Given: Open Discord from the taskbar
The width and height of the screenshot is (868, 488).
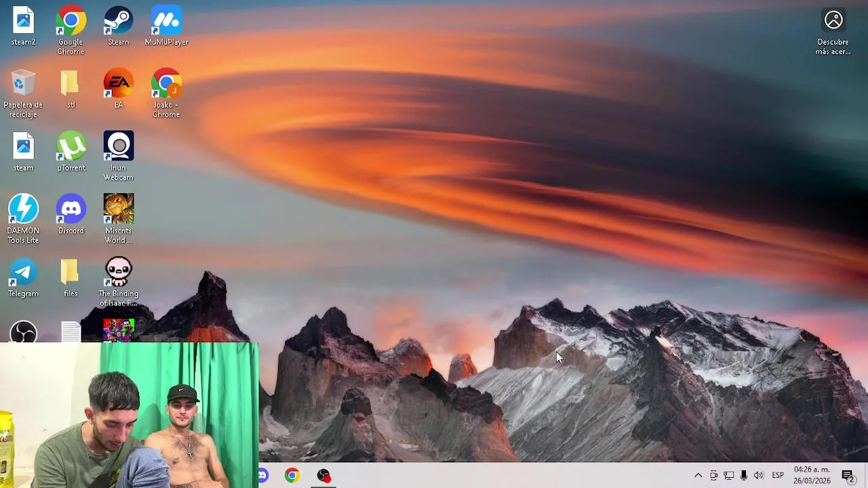Looking at the screenshot, I should click(x=263, y=476).
